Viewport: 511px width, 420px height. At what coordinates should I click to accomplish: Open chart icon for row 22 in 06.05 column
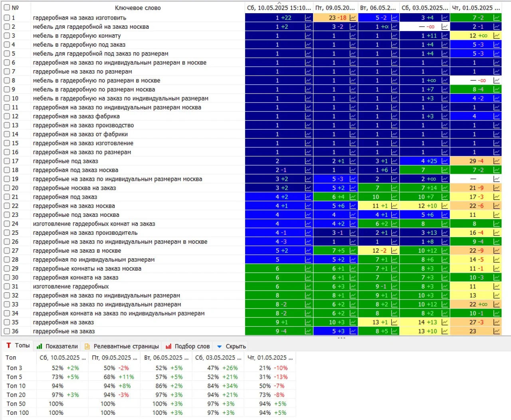coord(394,206)
